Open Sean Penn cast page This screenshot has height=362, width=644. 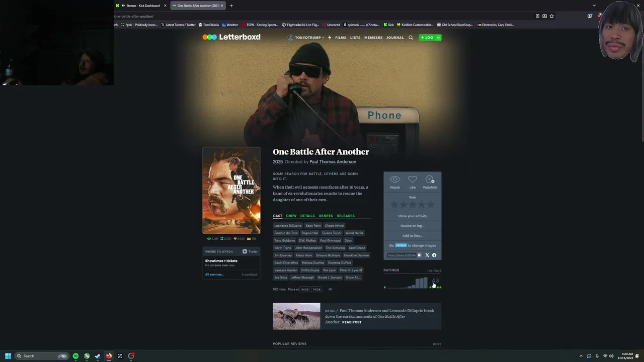click(313, 226)
